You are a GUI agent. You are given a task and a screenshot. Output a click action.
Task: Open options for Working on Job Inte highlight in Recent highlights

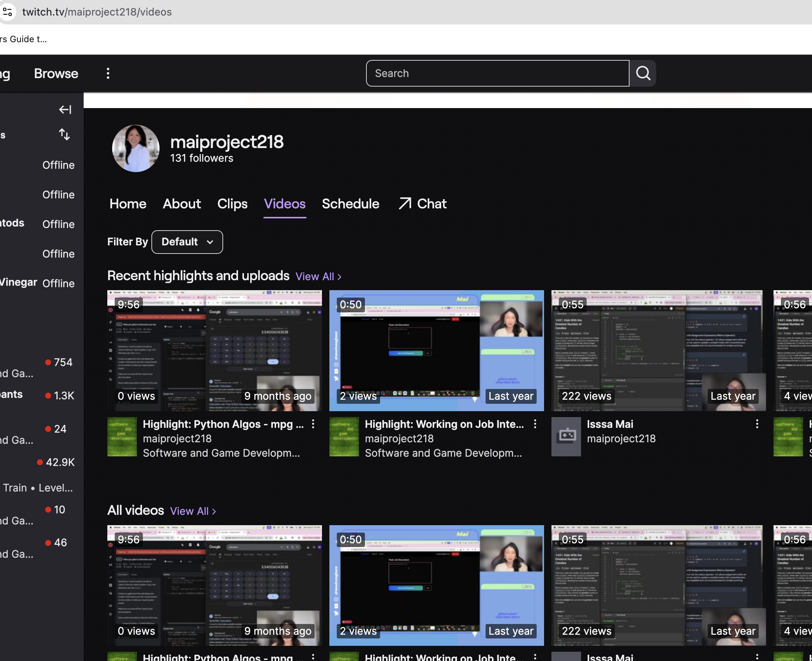click(535, 424)
